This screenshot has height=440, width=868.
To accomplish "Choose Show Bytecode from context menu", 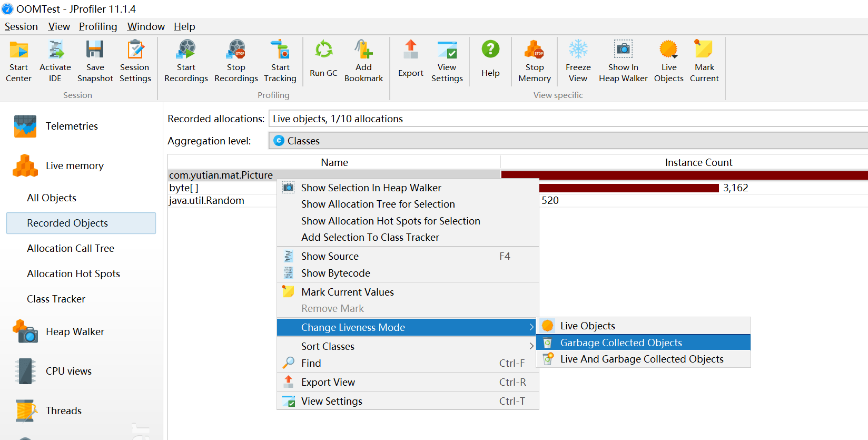I will (x=336, y=273).
